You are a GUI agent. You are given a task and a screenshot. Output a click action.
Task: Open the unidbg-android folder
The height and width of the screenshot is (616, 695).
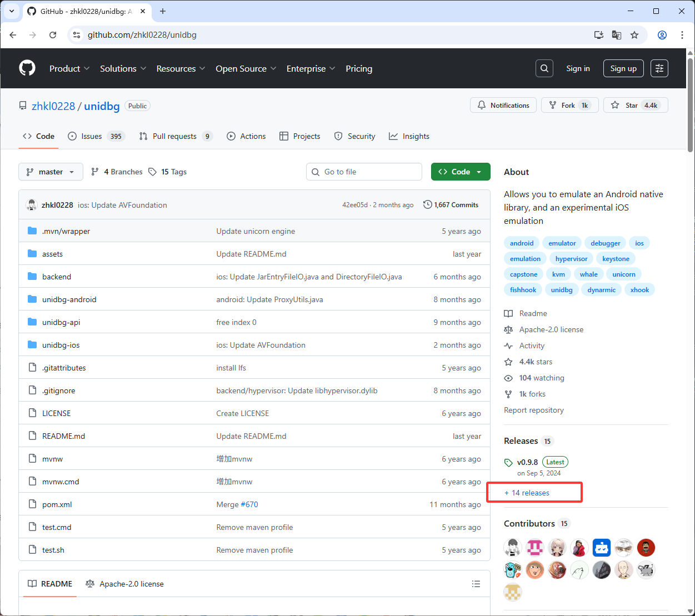click(x=69, y=299)
